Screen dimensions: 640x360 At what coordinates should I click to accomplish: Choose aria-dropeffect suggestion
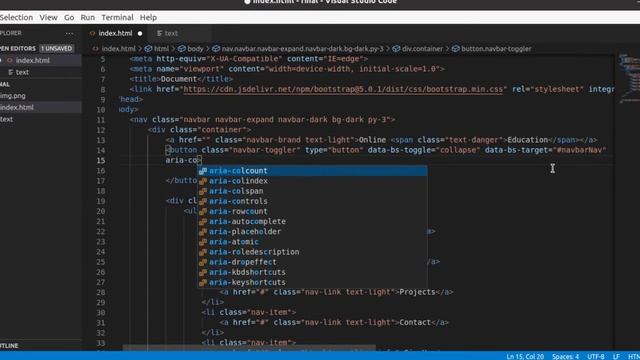[313, 262]
